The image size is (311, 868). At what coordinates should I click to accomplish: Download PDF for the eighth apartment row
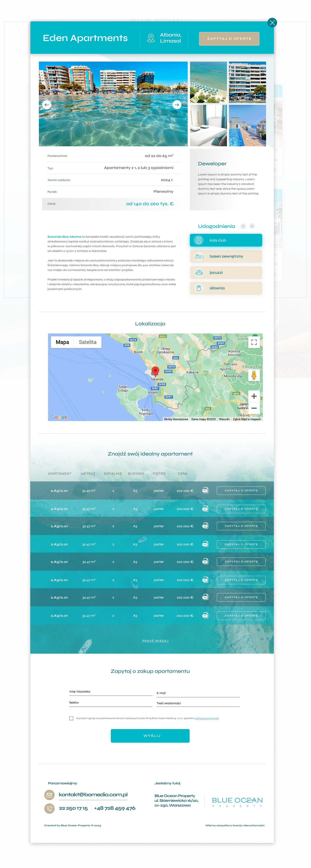(205, 615)
